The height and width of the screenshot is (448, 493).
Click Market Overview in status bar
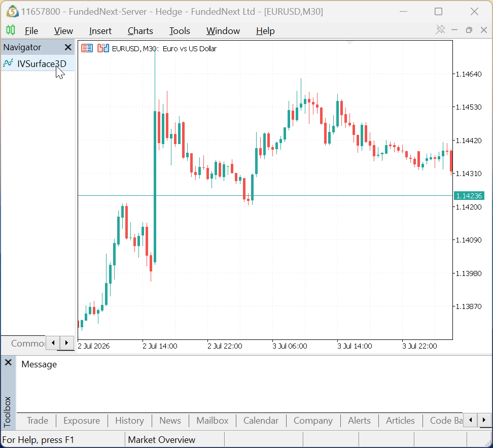162,440
